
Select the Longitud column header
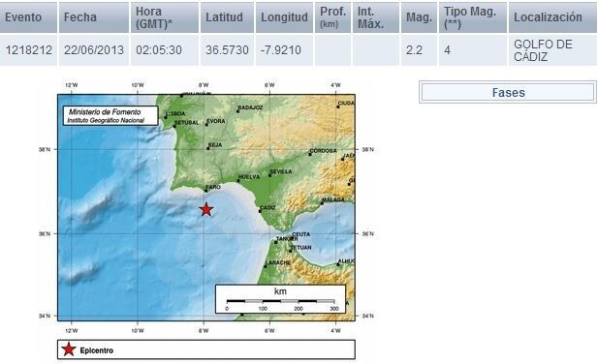(x=284, y=17)
